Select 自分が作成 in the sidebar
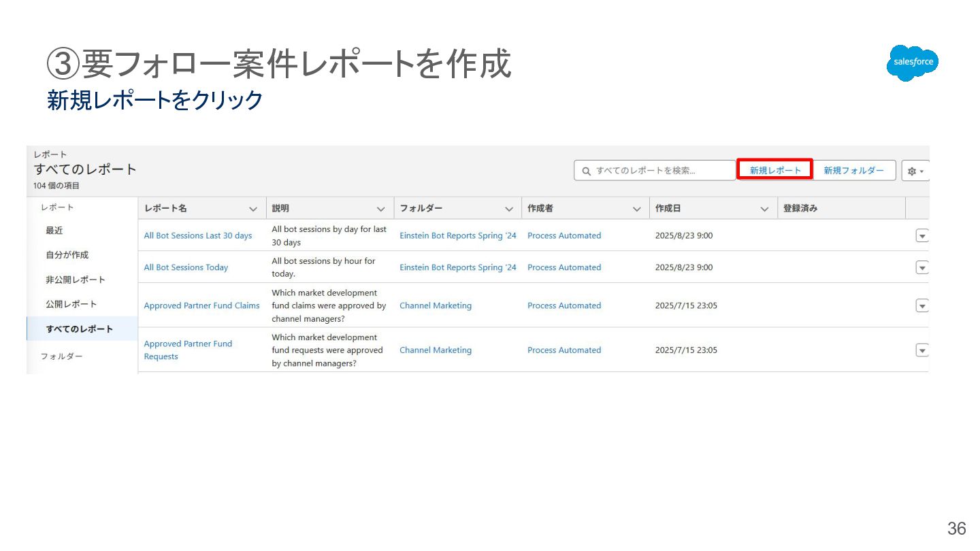 [67, 255]
